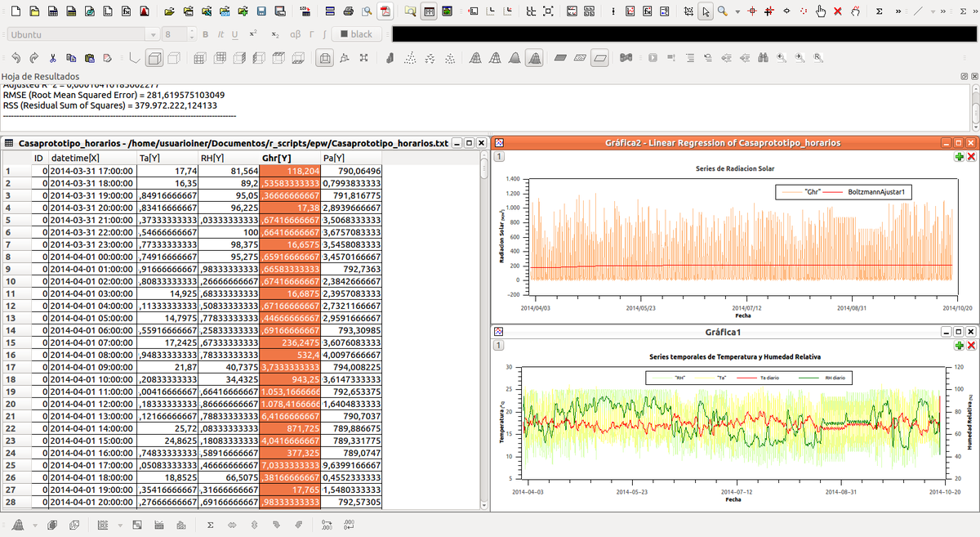Click cell 2014-04-01 08:00:00 in datetime column
The image size is (980, 537).
tap(92, 355)
